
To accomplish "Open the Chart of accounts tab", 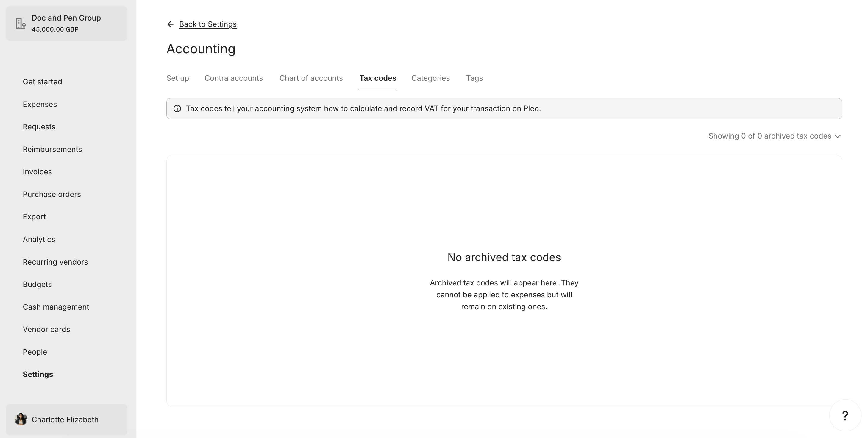I will coord(311,78).
